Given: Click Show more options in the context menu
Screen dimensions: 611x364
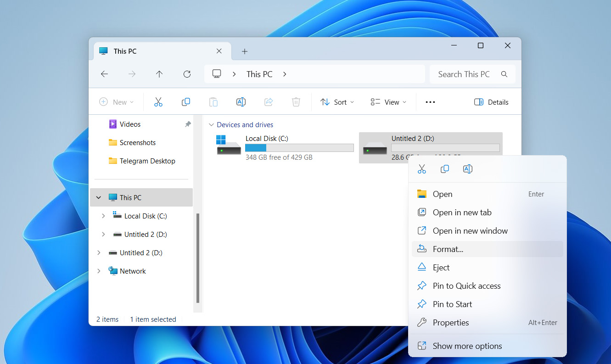Looking at the screenshot, I should pyautogui.click(x=467, y=346).
